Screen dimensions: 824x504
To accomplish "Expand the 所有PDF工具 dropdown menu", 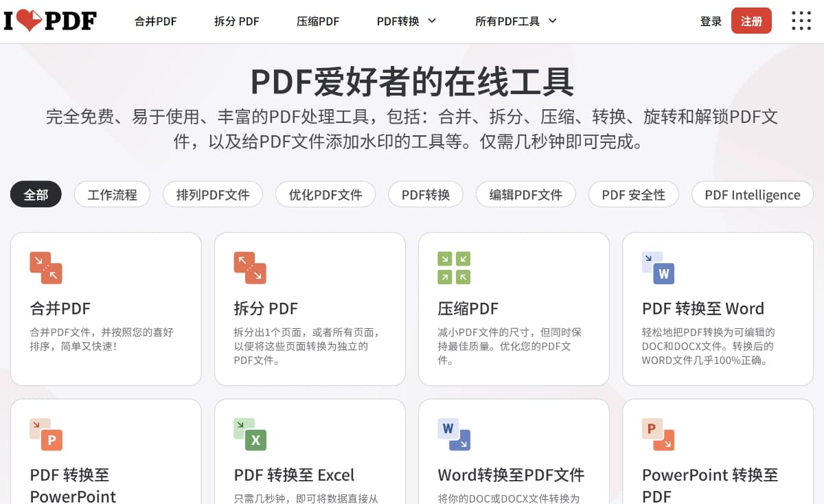I will pos(516,21).
